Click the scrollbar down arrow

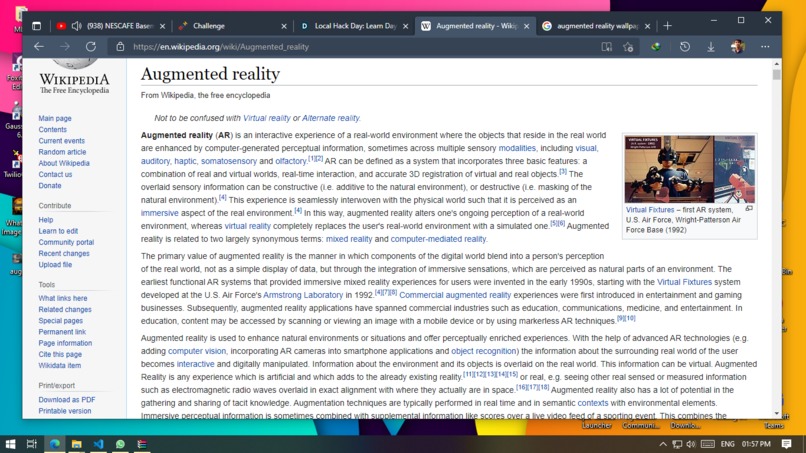(x=776, y=413)
